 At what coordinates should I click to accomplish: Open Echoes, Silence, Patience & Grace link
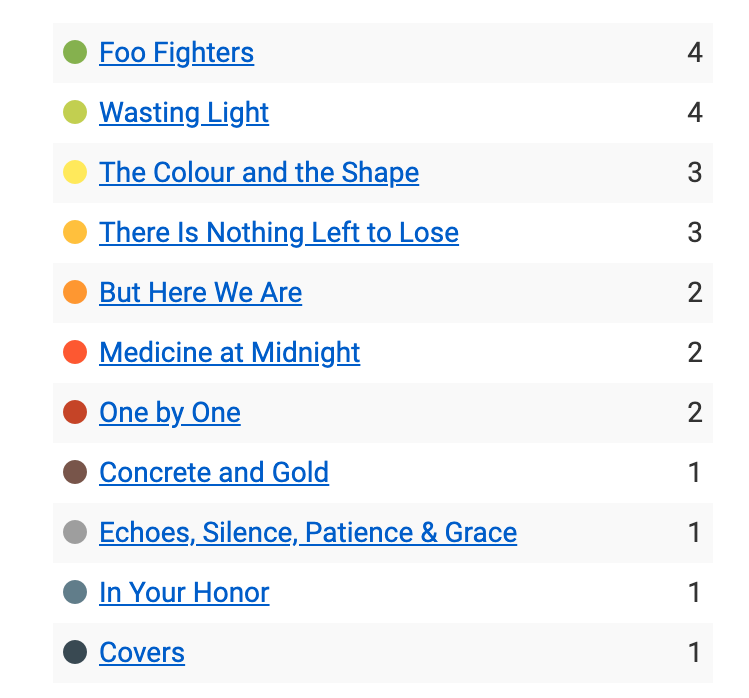[x=308, y=533]
